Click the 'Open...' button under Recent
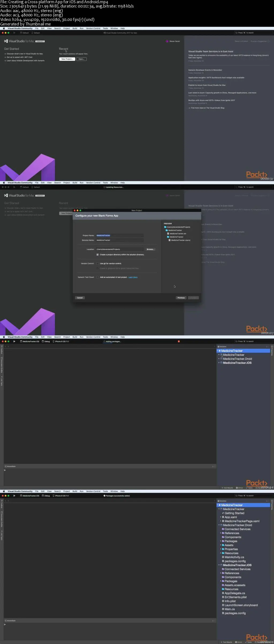Image resolution: width=274 pixels, height=644 pixels. pos(81,59)
